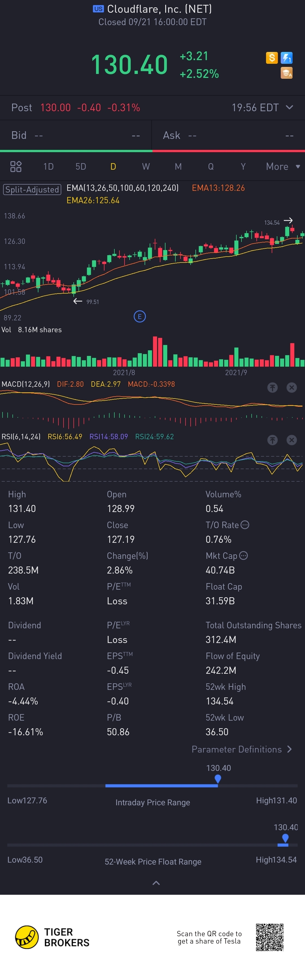Tap the 130.40 last price
Image resolution: width=305 pixels, height=980 pixels.
(x=129, y=64)
